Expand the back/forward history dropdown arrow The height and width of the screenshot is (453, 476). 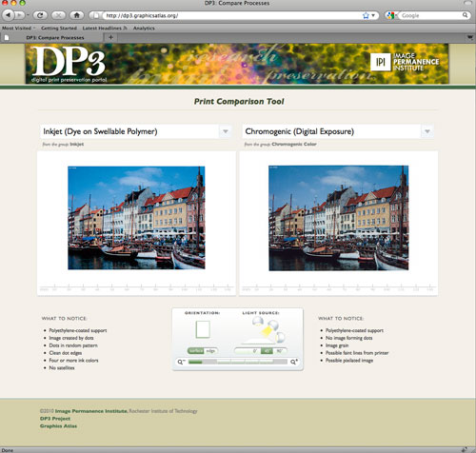(28, 15)
